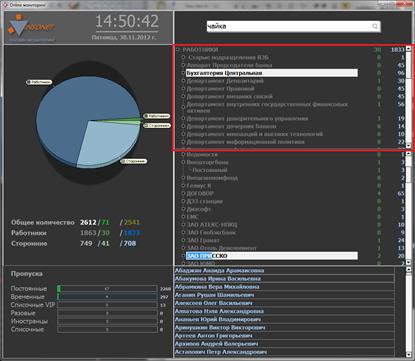Expand the ДОГОВОР tree node
The width and height of the screenshot is (415, 361).
[x=183, y=193]
